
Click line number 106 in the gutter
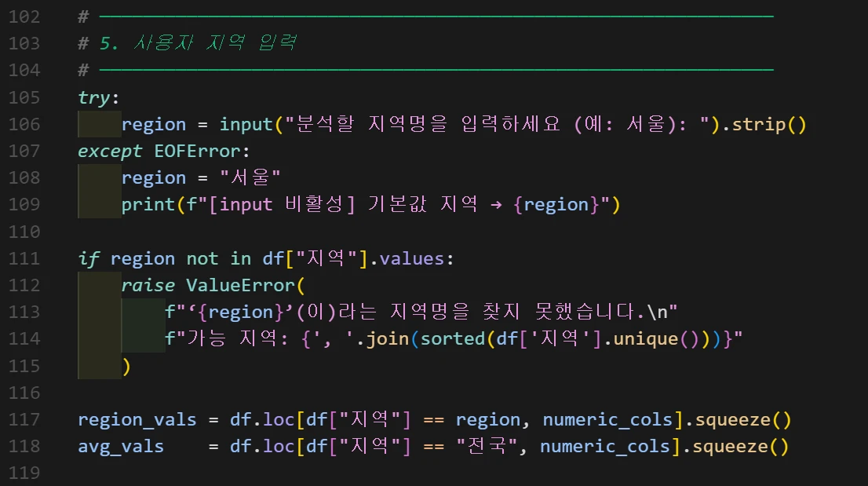tap(24, 124)
